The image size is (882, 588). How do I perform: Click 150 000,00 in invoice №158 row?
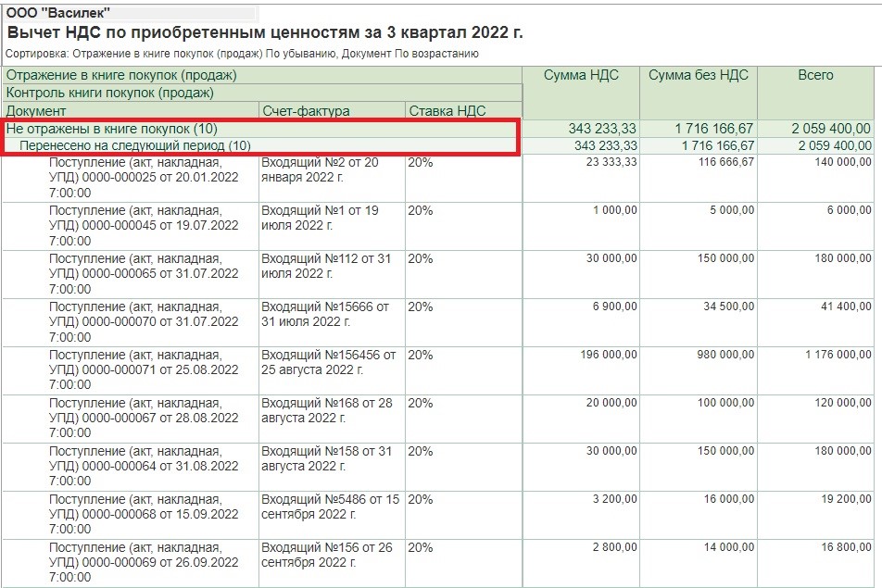[725, 451]
